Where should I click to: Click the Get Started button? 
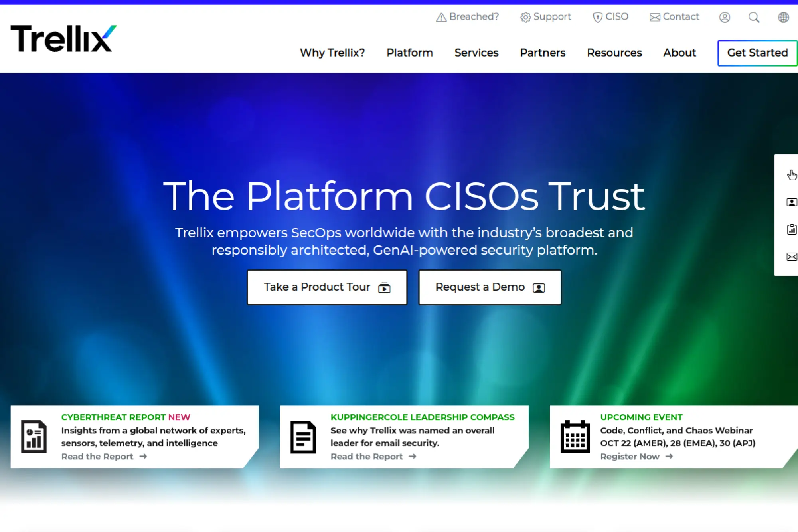pos(757,53)
